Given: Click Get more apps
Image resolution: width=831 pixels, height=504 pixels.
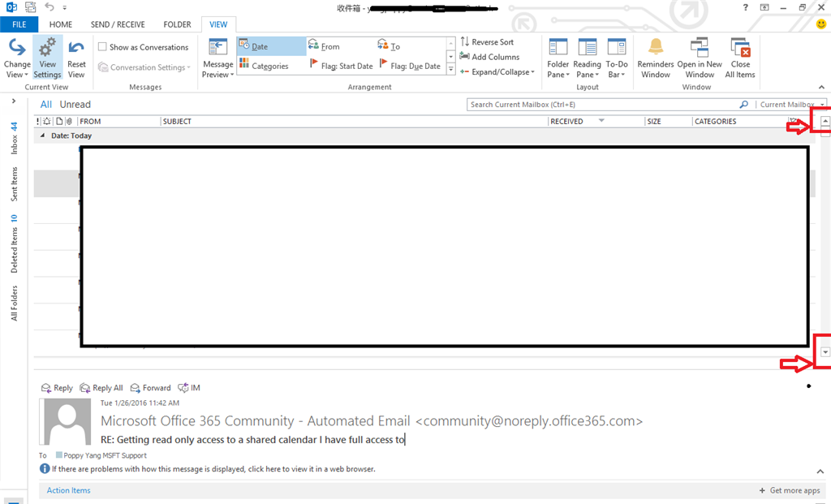Looking at the screenshot, I should tap(789, 490).
